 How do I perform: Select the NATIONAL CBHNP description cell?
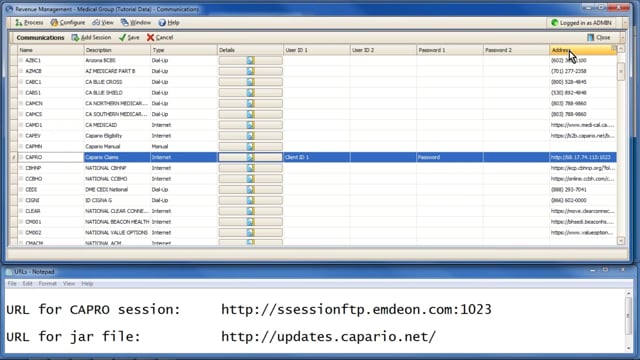(x=117, y=168)
